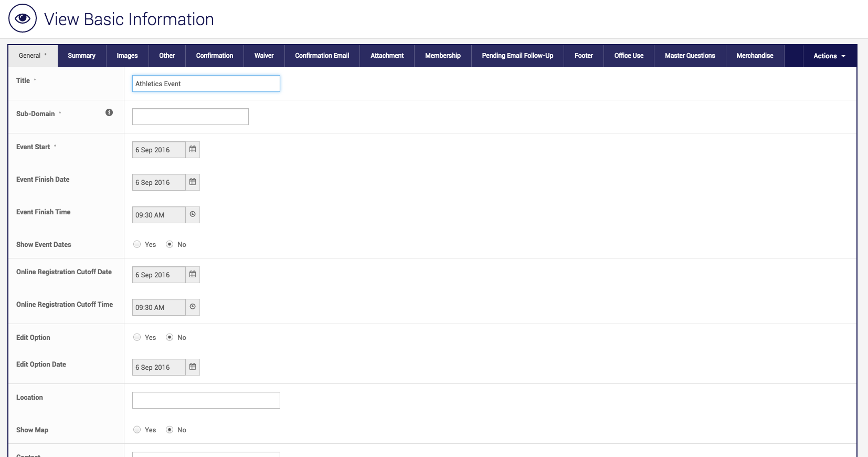Select No for Show Event Dates
This screenshot has width=868, height=457.
(170, 244)
